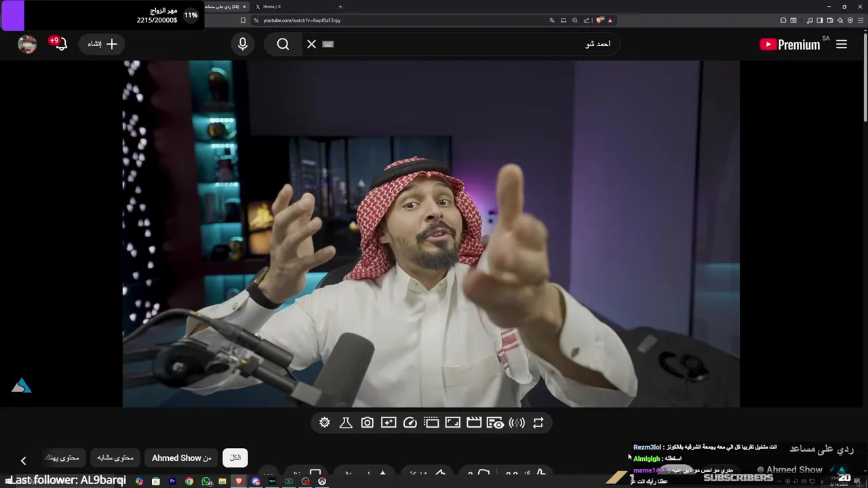Click the sparkle filters icon
Image resolution: width=868 pixels, height=488 pixels.
tap(389, 423)
